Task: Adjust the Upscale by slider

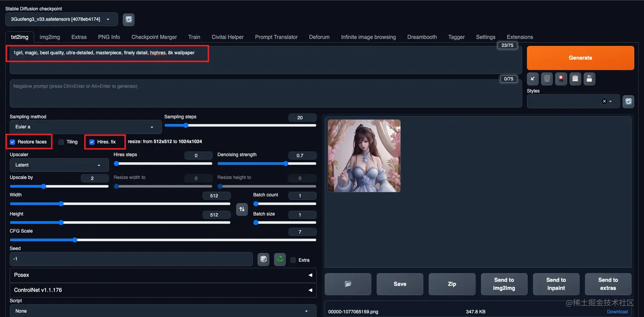Action: click(x=59, y=186)
